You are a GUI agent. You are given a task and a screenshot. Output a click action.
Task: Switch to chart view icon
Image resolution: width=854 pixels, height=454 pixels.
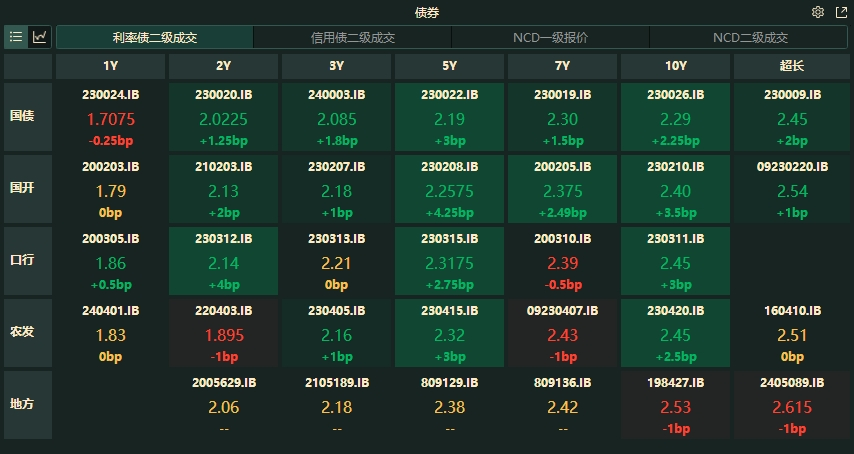pos(40,37)
